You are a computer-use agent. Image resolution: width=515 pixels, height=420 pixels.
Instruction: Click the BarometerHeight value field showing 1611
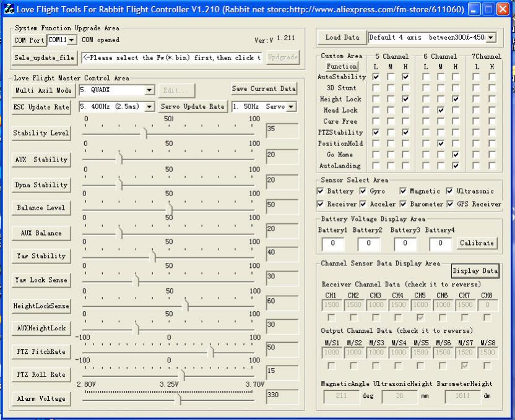point(462,396)
